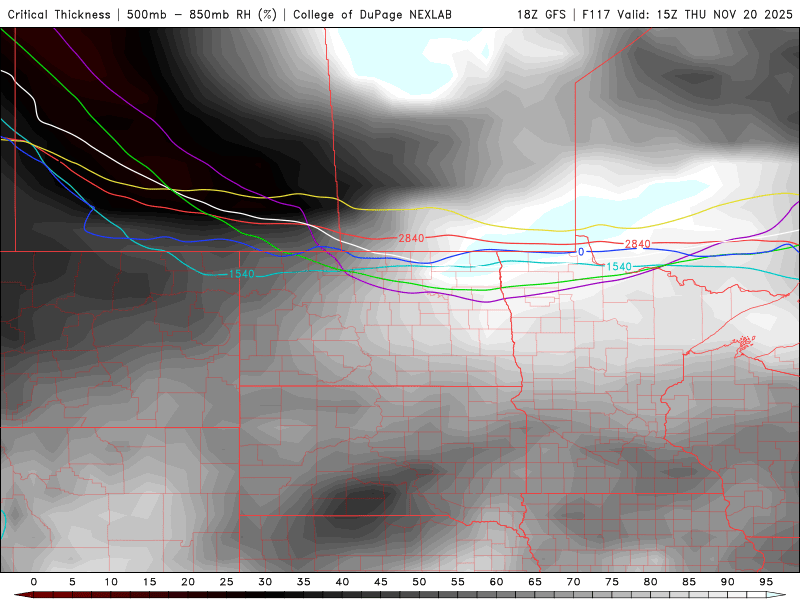
Task: Click the "90" tick on the color scale
Action: click(x=728, y=582)
